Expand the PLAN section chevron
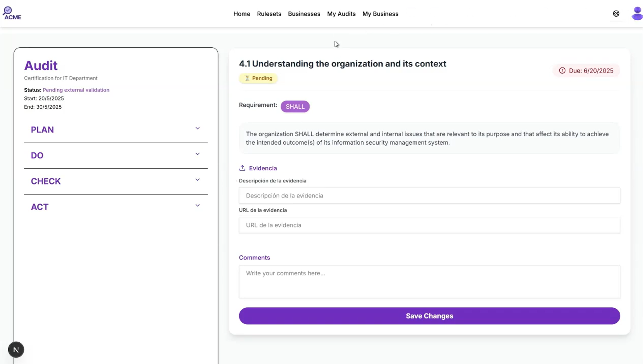 click(x=197, y=128)
